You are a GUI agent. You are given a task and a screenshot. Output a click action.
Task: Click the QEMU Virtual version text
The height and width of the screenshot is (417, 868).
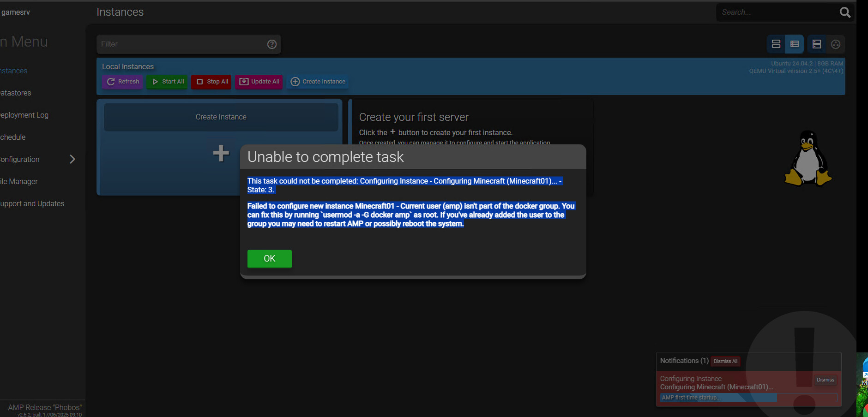[x=796, y=71]
